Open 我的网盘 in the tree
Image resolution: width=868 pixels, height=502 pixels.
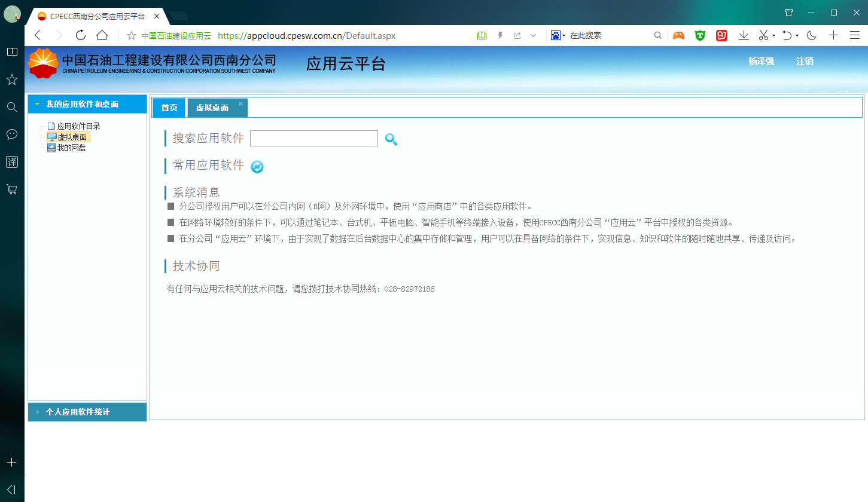(71, 148)
